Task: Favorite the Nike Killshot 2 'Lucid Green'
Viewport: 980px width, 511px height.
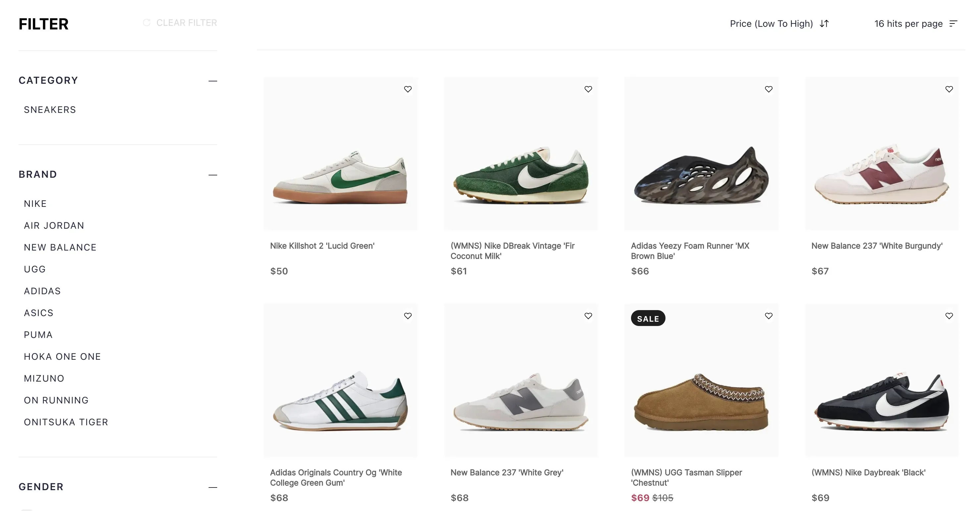Action: 408,89
